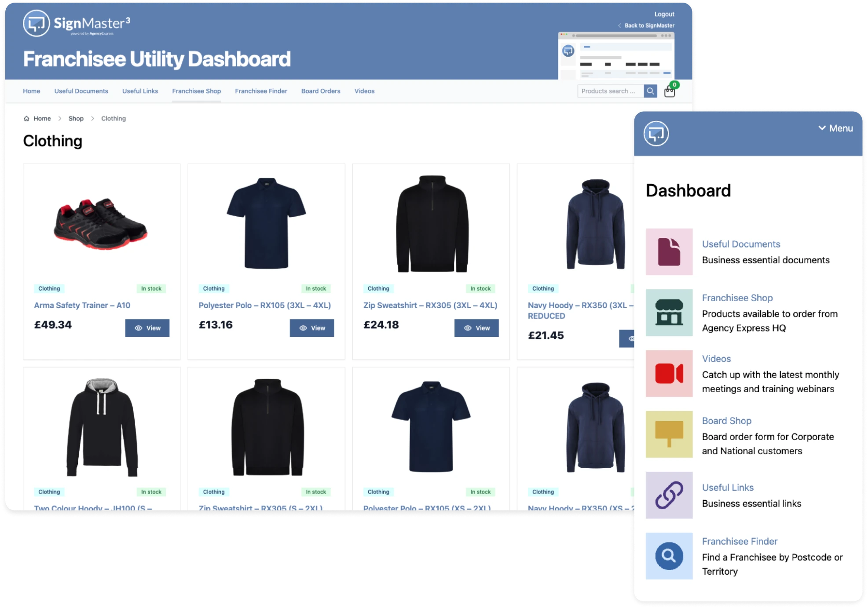This screenshot has width=868, height=608.
Task: Click the Franchisee Shop storefront icon
Action: [669, 313]
